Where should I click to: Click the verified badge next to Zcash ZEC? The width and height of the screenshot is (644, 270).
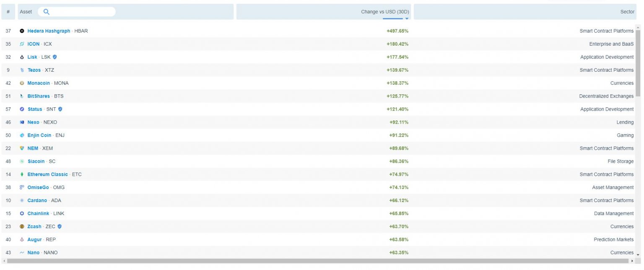(60, 226)
